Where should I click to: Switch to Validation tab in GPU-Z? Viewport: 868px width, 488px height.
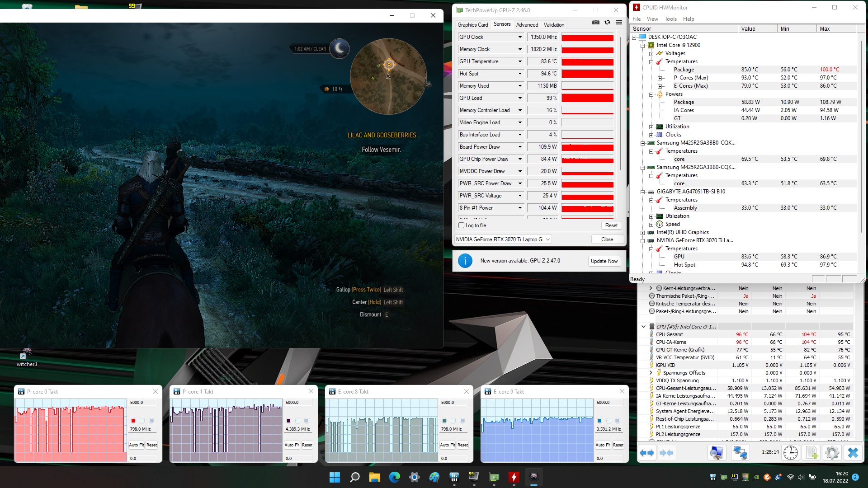point(554,25)
